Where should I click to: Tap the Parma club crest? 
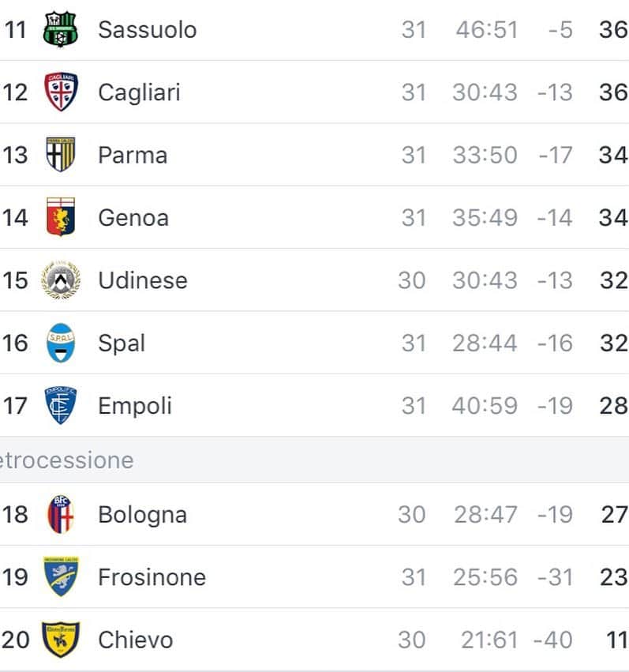[x=60, y=154]
